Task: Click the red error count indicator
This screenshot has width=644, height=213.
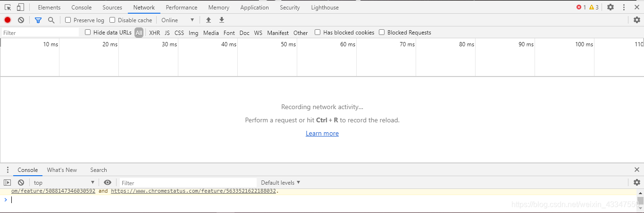Action: click(x=581, y=7)
